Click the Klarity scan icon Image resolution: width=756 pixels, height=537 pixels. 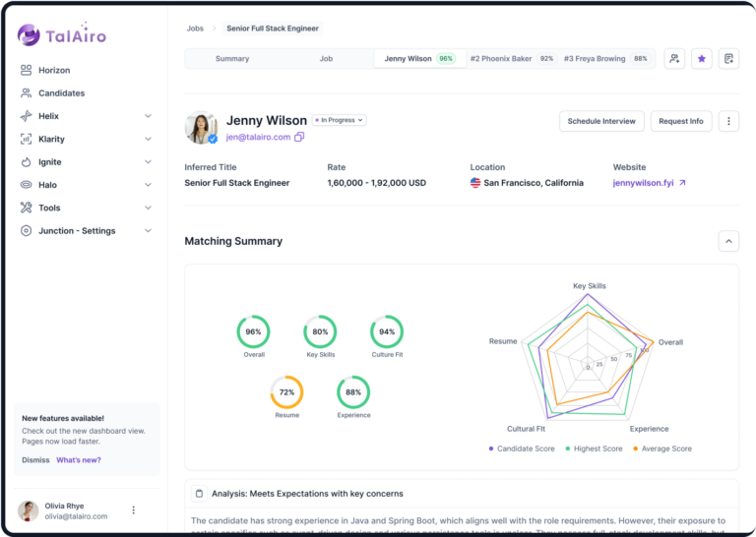(26, 140)
